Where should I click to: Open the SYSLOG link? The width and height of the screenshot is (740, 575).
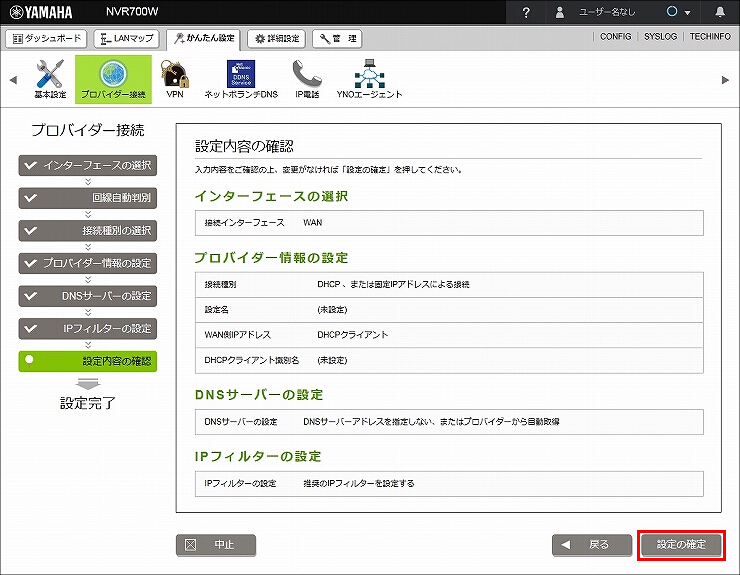click(660, 36)
